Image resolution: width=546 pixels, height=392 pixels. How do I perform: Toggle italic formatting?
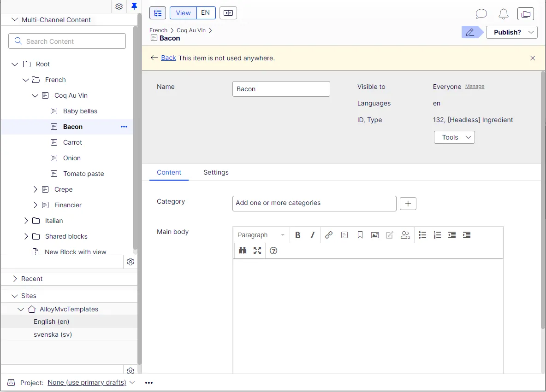point(312,235)
